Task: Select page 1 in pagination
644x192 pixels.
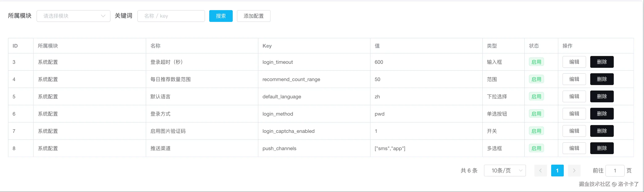Action: 557,171
